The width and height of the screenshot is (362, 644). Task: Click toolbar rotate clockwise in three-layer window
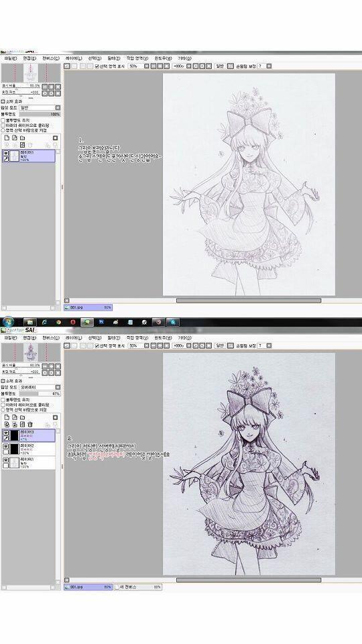pyautogui.click(x=202, y=346)
